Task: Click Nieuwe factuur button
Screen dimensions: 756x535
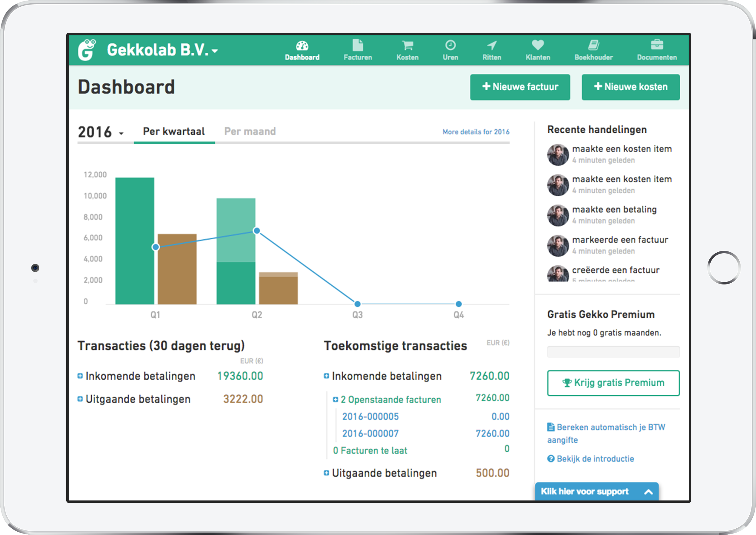Action: tap(520, 87)
